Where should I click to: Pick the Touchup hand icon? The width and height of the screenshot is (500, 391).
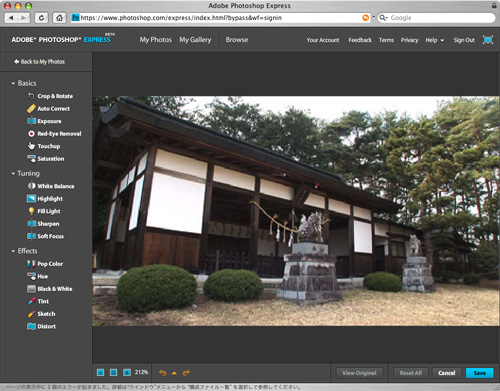[31, 146]
